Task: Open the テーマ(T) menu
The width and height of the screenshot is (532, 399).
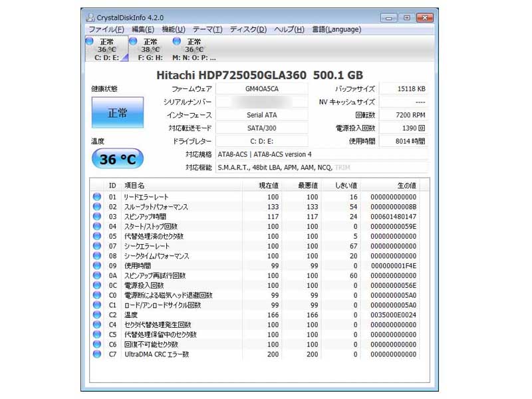Action: [207, 29]
